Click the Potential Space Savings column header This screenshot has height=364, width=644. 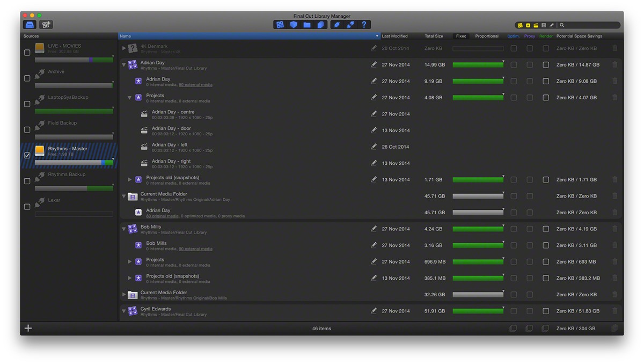point(579,36)
